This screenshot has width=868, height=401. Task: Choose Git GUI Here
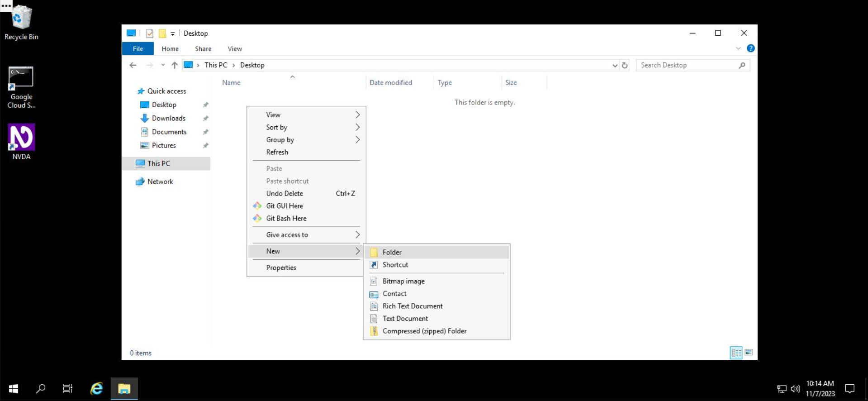pyautogui.click(x=306, y=206)
